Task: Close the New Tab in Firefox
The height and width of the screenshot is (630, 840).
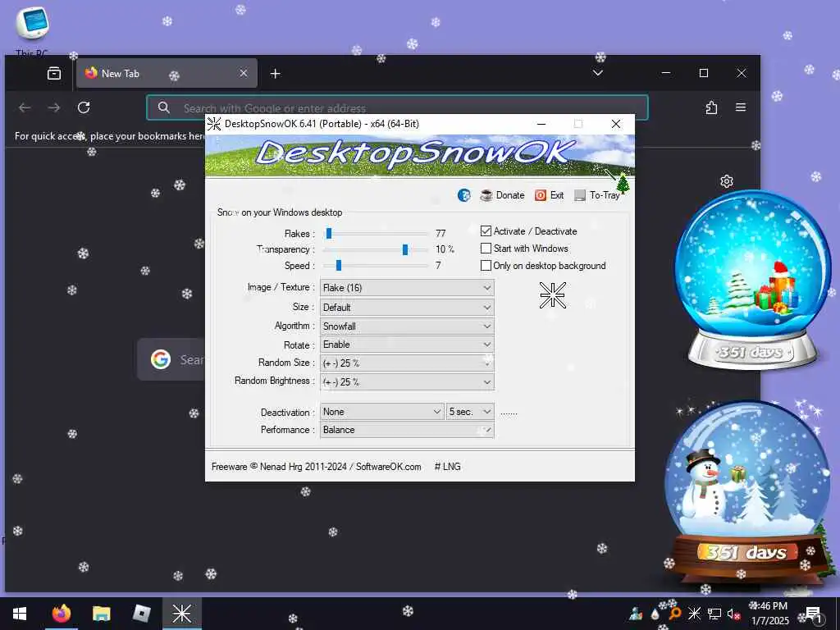Action: point(243,73)
